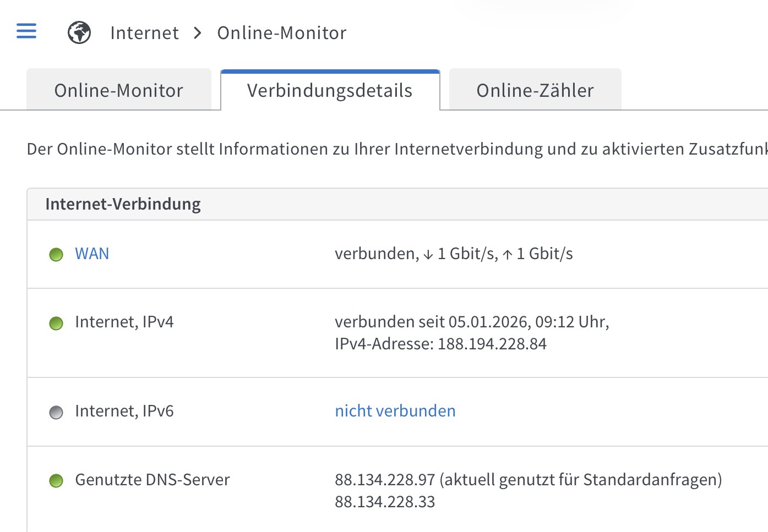
Task: Click Internet in the breadcrumb
Action: coord(144,33)
